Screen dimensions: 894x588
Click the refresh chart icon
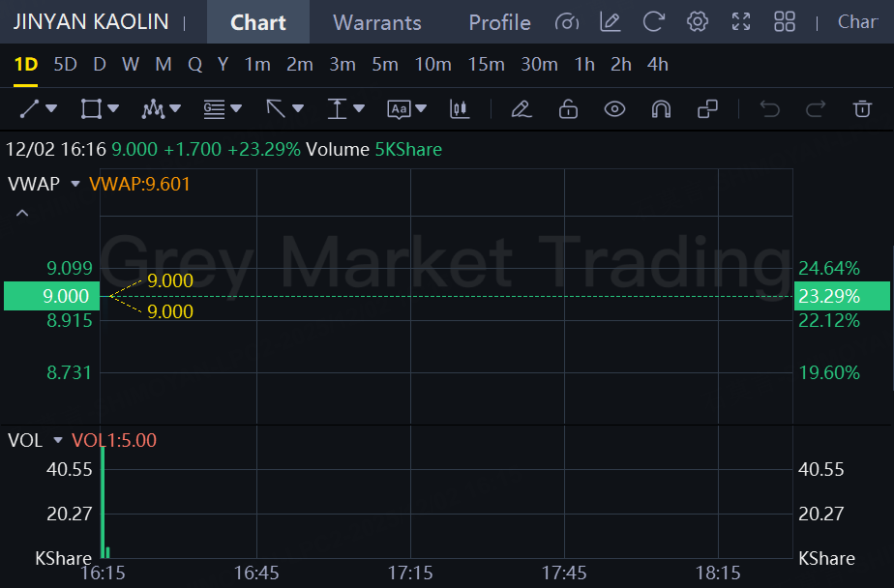654,21
